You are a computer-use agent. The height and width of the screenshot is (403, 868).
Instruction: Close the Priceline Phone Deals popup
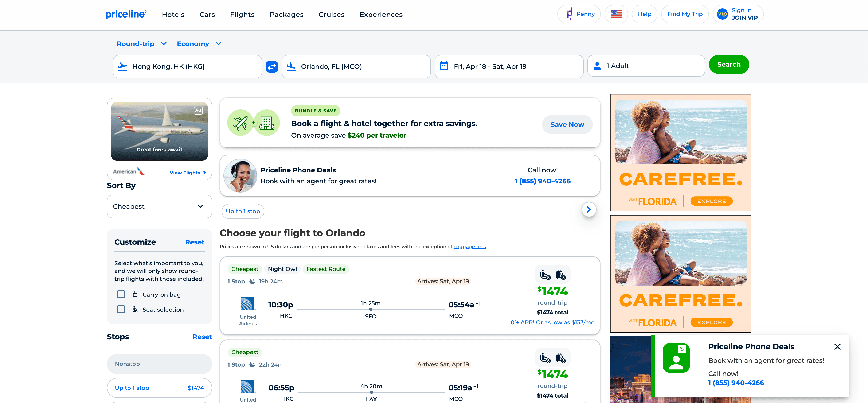coord(837,346)
